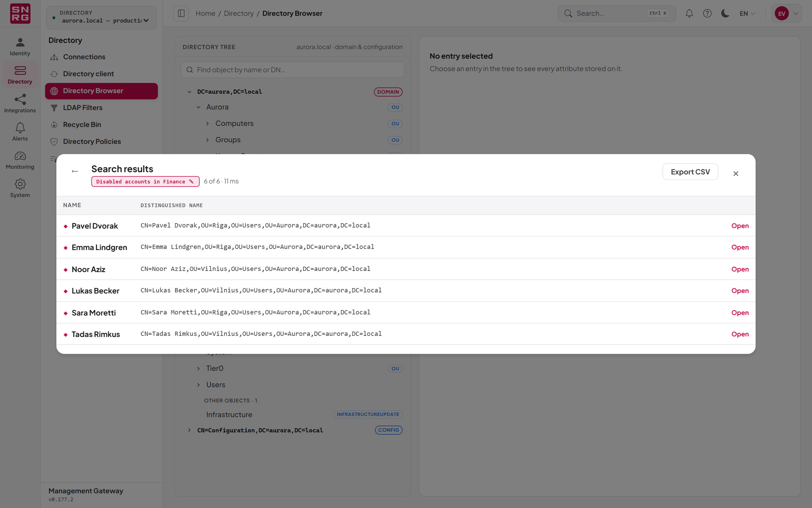Open Noor Aziz entry
The width and height of the screenshot is (812, 508).
tap(740, 269)
